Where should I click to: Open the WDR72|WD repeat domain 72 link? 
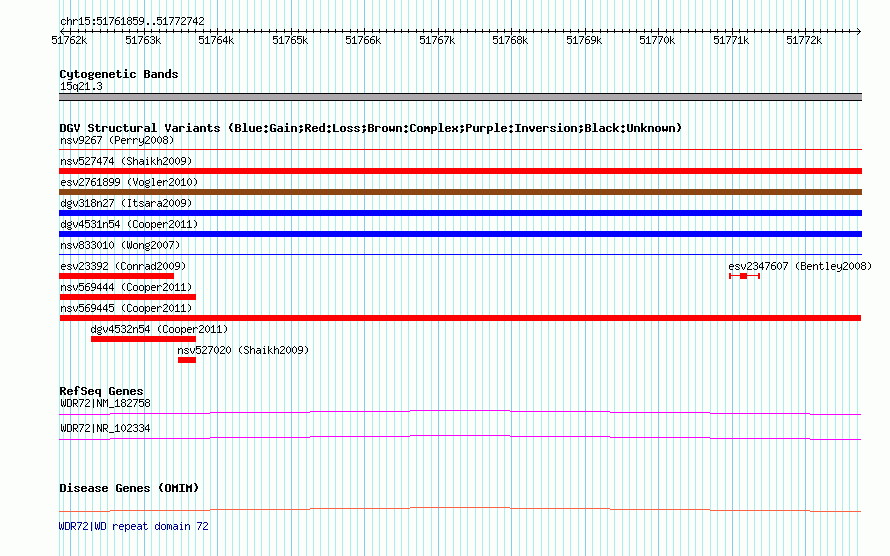[133, 526]
